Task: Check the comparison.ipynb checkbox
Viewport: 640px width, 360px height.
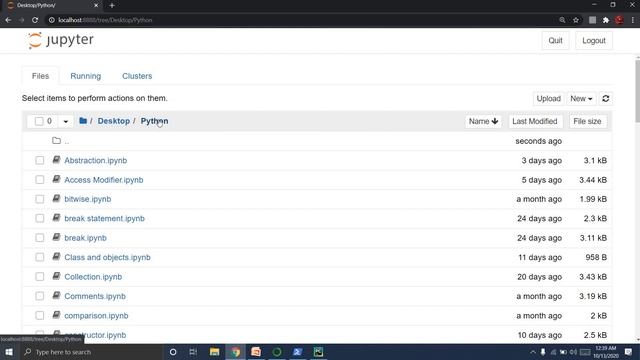Action: (x=40, y=316)
